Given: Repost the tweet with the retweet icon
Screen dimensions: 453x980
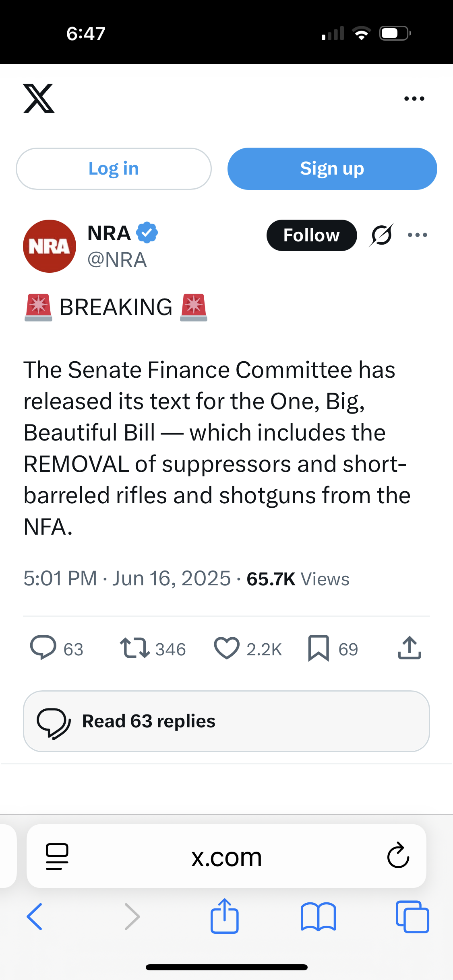Looking at the screenshot, I should tap(134, 648).
